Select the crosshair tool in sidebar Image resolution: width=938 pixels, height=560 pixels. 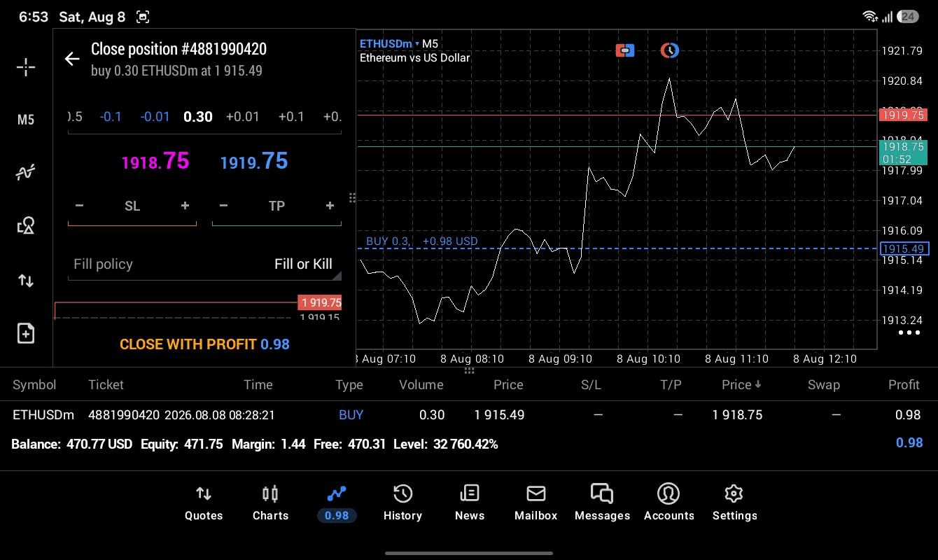[x=26, y=67]
